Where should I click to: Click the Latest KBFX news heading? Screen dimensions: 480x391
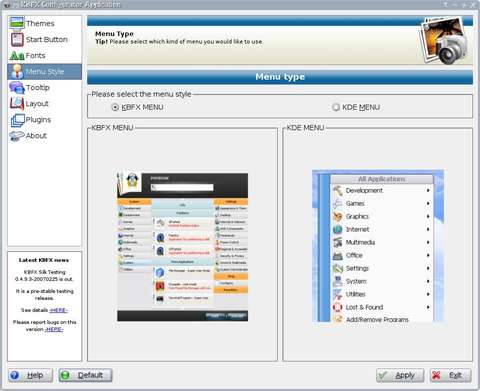click(44, 260)
